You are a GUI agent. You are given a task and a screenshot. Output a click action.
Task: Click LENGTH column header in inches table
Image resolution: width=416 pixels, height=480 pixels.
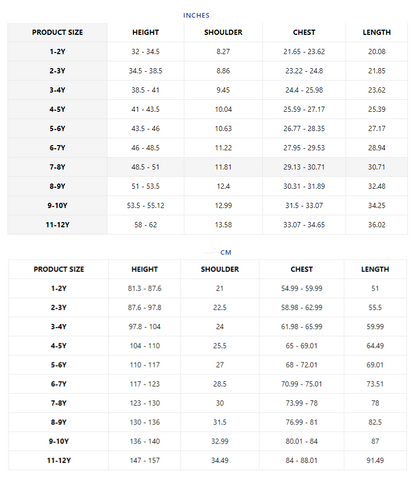point(377,32)
